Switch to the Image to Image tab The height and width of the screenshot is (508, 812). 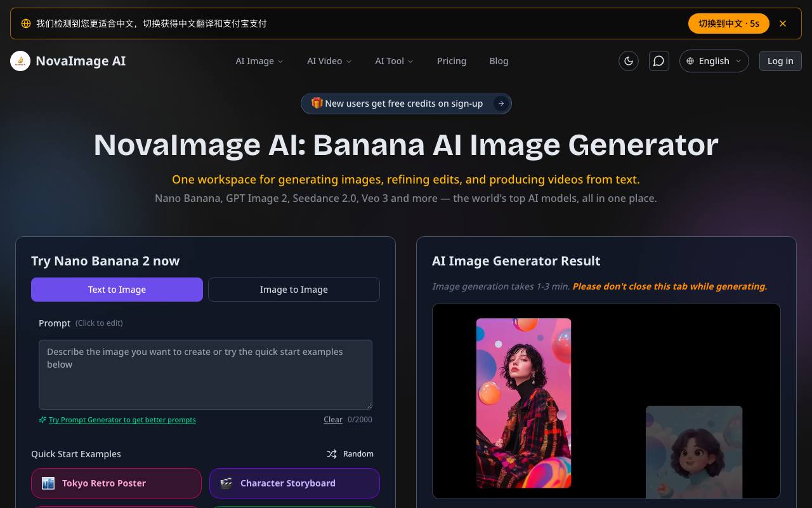[294, 290]
